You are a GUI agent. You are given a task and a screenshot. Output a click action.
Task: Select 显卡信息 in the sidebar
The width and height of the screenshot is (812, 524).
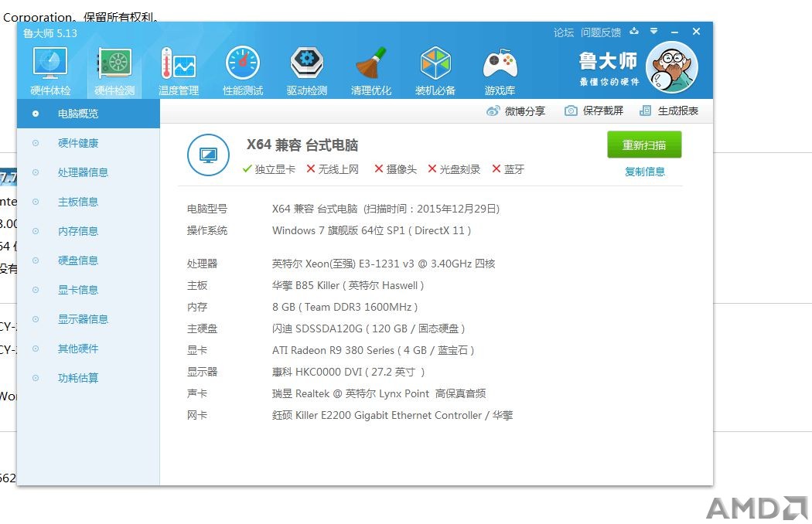pos(89,290)
